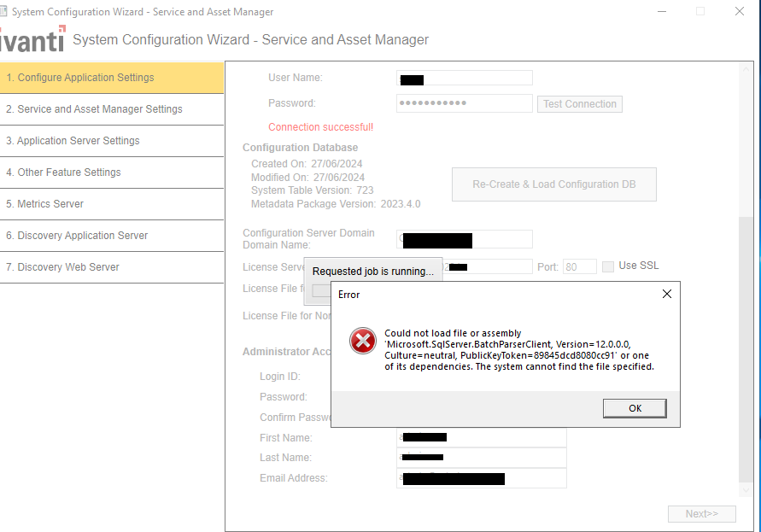Close the Error dialog with X
Image resolution: width=761 pixels, height=532 pixels.
[x=666, y=294]
